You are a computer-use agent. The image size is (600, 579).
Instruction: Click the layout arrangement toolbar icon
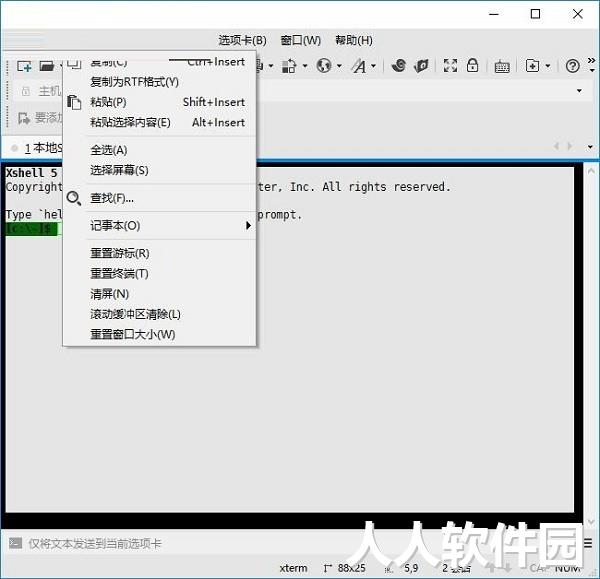coord(289,66)
